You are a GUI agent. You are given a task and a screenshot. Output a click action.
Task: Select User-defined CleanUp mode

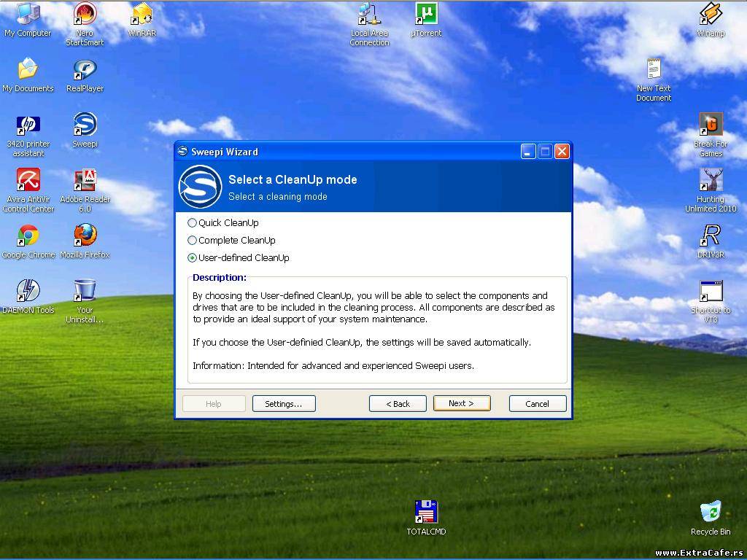coord(239,257)
